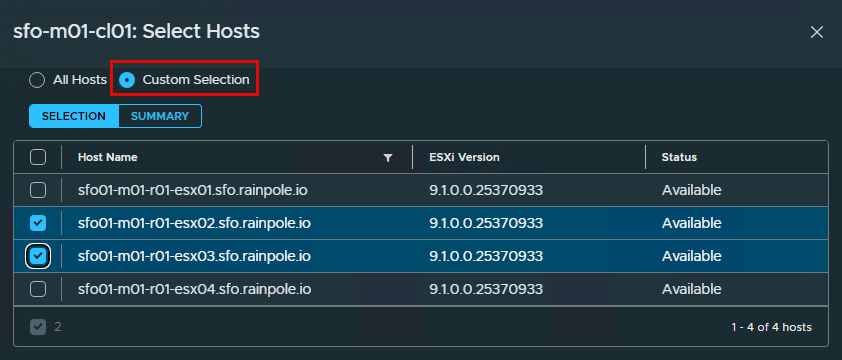Click the Status column header
Screen dimensions: 842x360
point(679,157)
